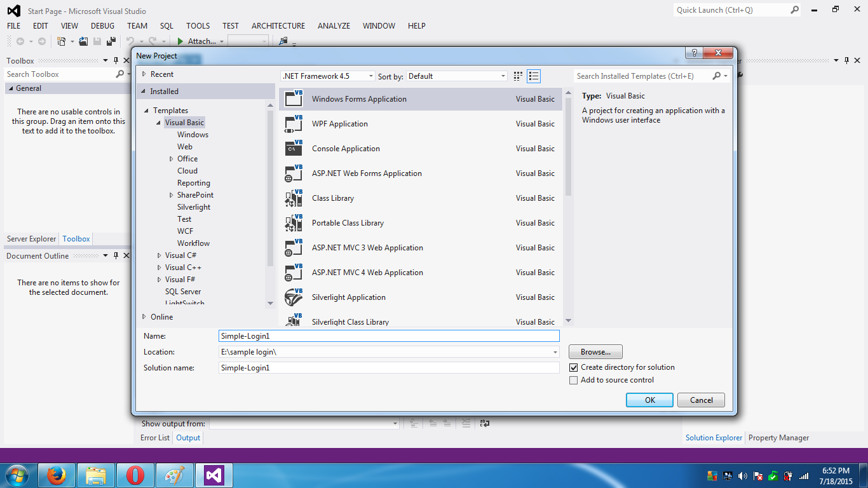Image resolution: width=868 pixels, height=488 pixels.
Task: Click the New Project toolbar icon
Action: (x=62, y=41)
